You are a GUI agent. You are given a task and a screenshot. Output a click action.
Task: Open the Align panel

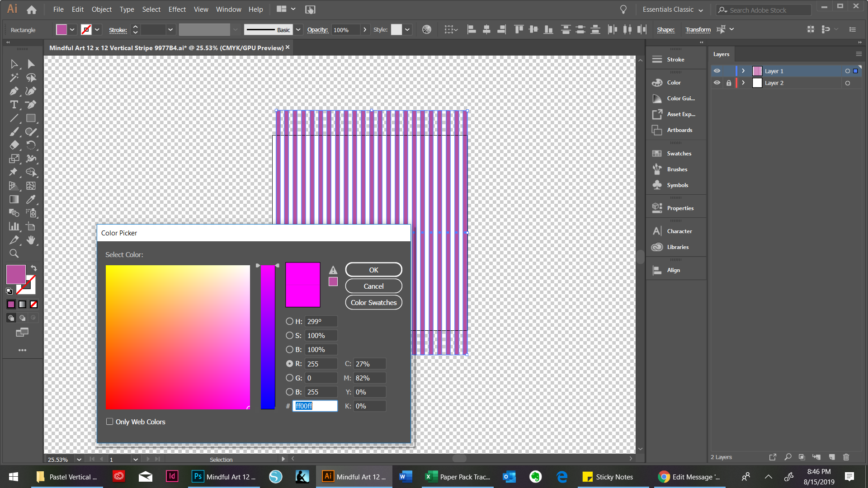click(675, 270)
